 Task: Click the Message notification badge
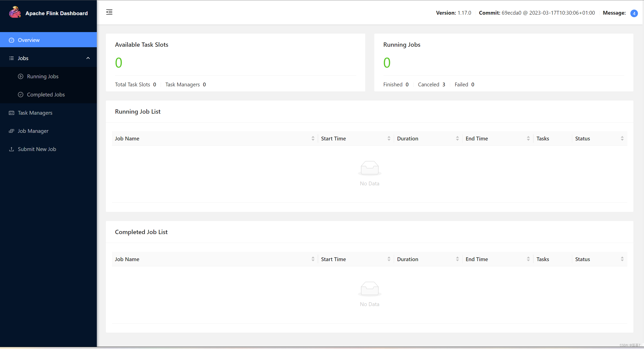coord(634,12)
